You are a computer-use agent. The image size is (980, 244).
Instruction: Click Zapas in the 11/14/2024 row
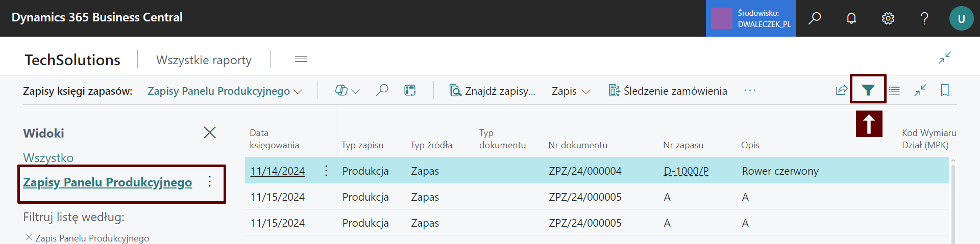(x=425, y=171)
